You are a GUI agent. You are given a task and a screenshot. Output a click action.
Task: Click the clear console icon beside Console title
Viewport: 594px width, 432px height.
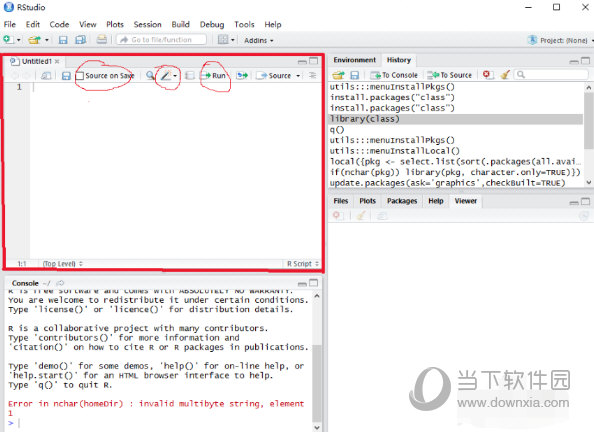tap(60, 283)
